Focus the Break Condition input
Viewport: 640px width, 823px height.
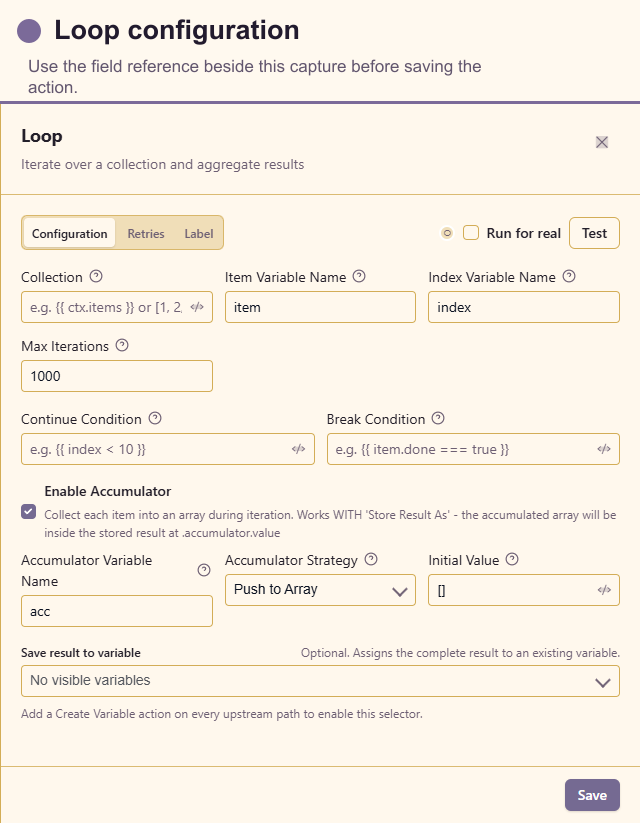coord(473,449)
